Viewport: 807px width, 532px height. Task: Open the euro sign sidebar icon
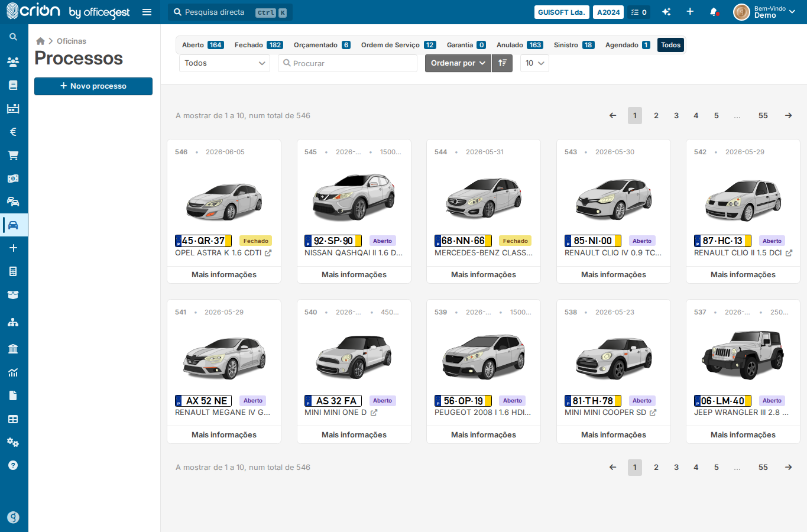click(x=13, y=132)
